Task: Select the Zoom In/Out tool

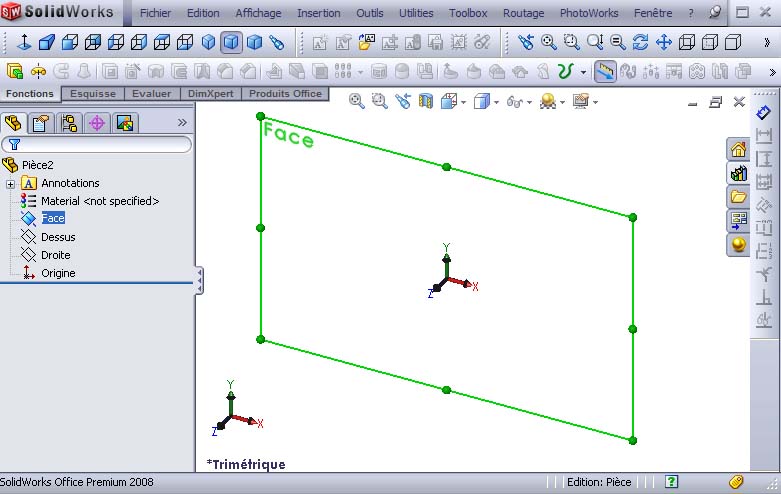Action: point(595,42)
